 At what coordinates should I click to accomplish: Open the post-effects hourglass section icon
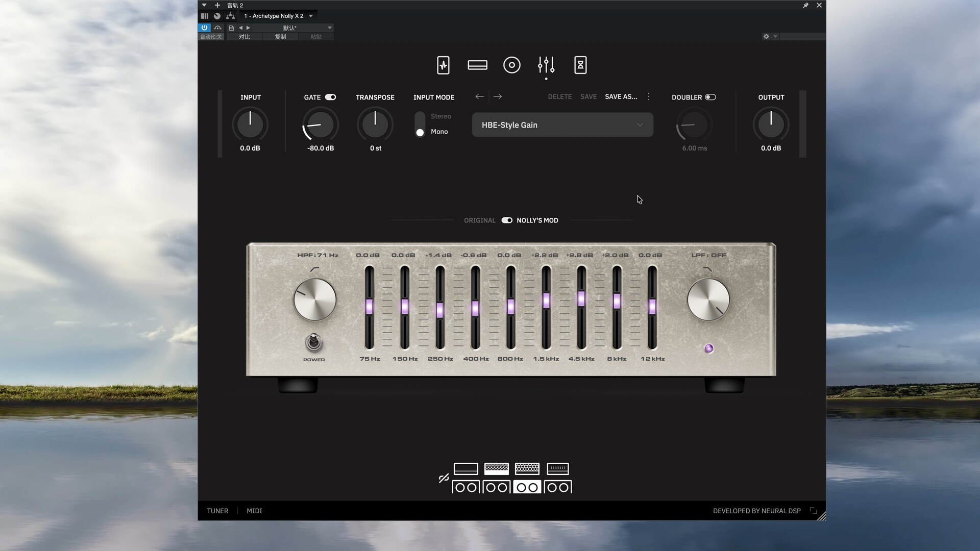click(580, 65)
